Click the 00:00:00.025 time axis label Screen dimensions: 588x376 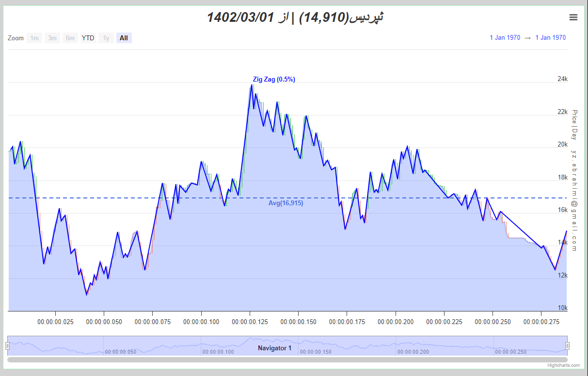[55, 321]
